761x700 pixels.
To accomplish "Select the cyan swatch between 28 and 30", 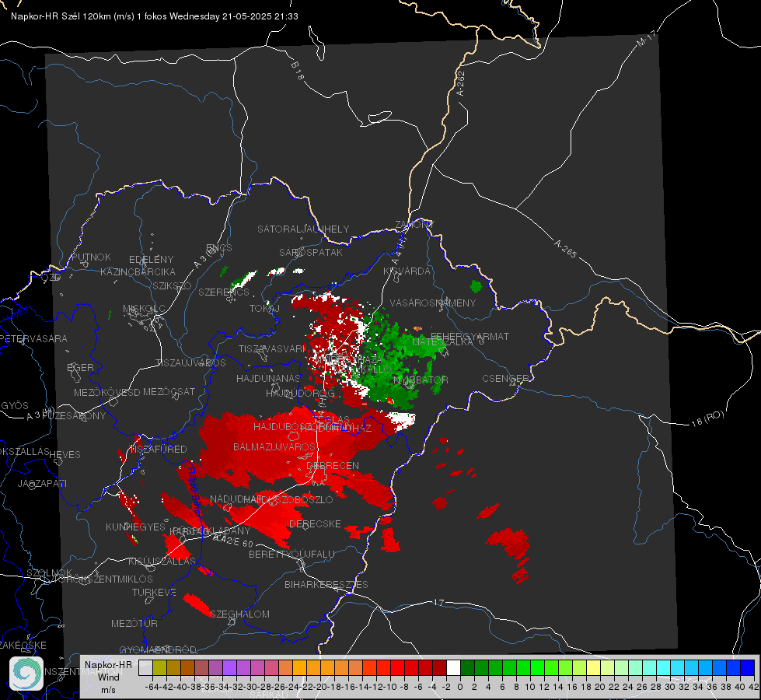I will pos(664,667).
